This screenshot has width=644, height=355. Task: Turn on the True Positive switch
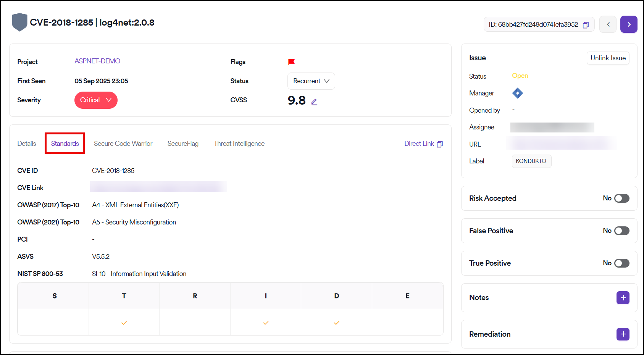pos(621,263)
